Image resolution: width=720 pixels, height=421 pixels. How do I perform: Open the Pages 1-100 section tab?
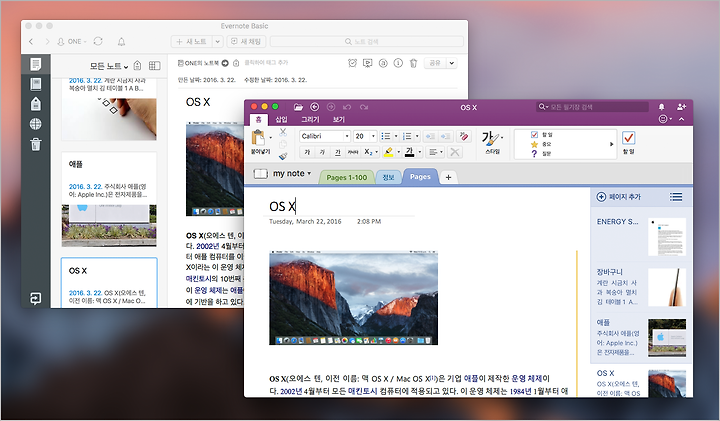[347, 177]
